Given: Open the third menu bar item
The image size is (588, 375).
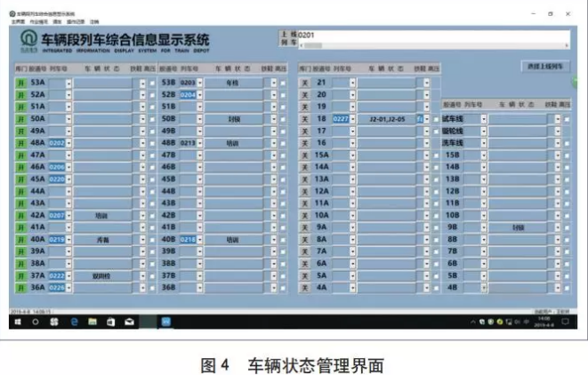Looking at the screenshot, I should tap(57, 21).
